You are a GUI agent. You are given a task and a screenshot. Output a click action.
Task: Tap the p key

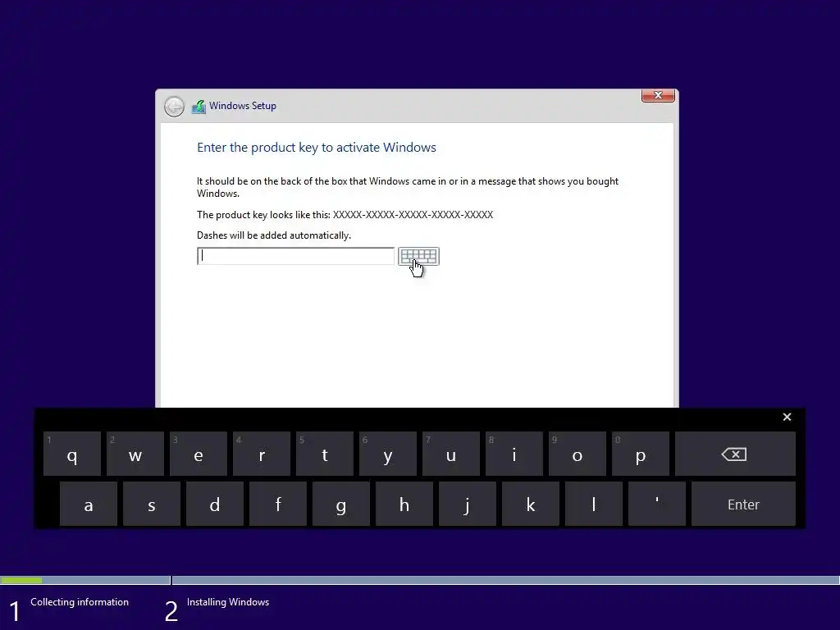click(641, 454)
